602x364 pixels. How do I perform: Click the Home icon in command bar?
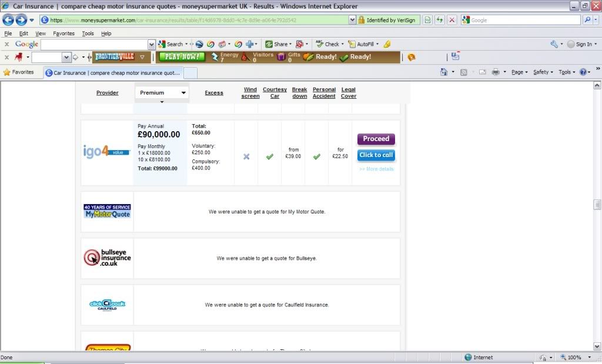click(444, 72)
